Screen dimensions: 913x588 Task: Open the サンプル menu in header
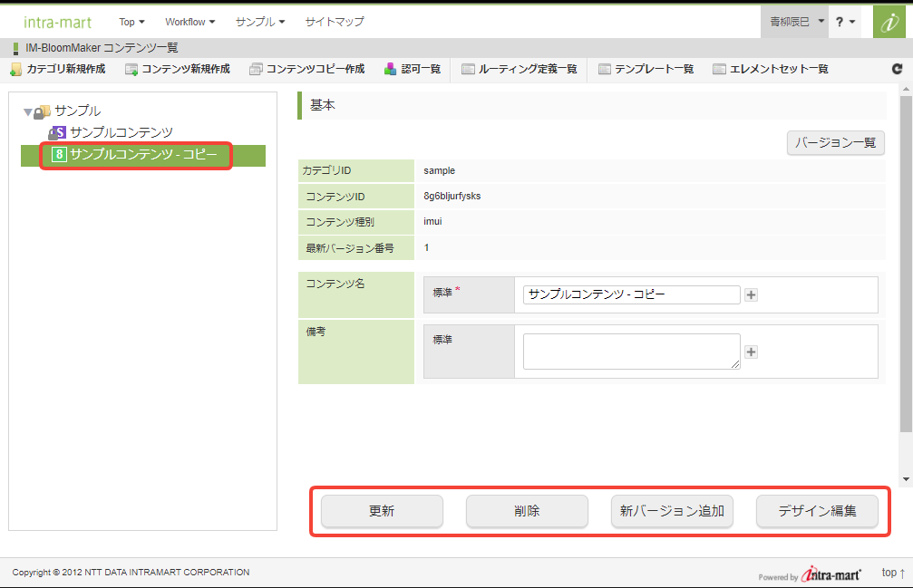pos(260,22)
